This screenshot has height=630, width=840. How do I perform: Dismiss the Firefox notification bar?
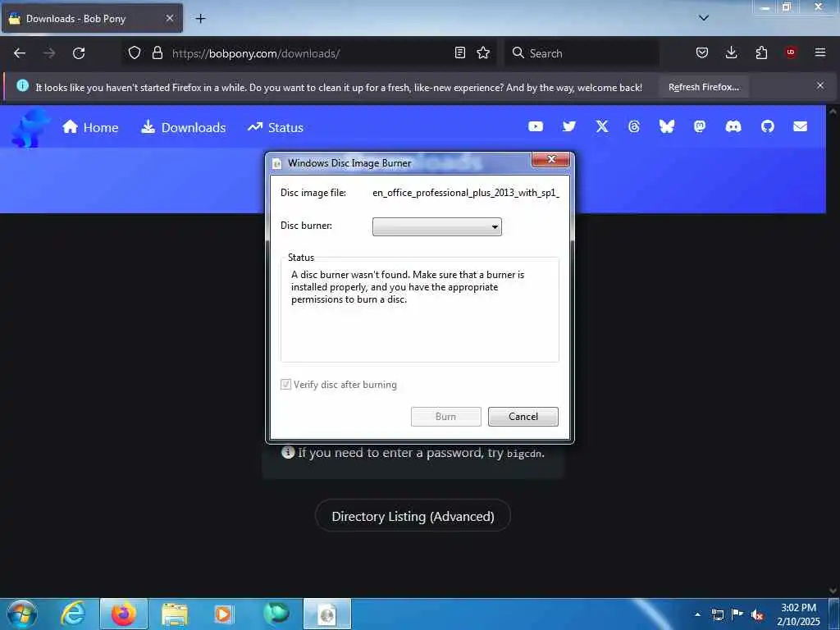coord(820,85)
